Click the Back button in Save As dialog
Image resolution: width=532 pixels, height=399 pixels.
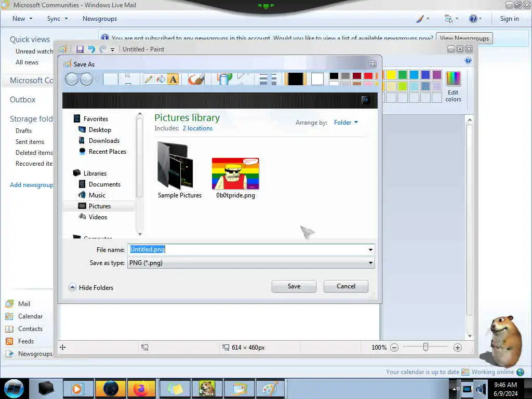72,79
